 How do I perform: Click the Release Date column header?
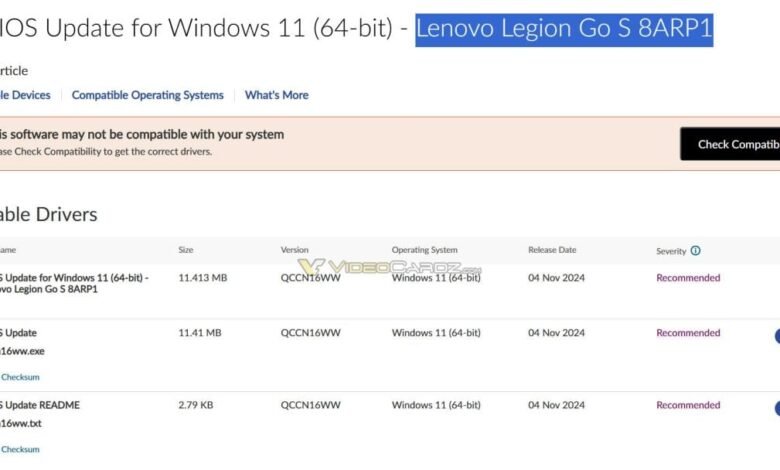[x=552, y=250]
